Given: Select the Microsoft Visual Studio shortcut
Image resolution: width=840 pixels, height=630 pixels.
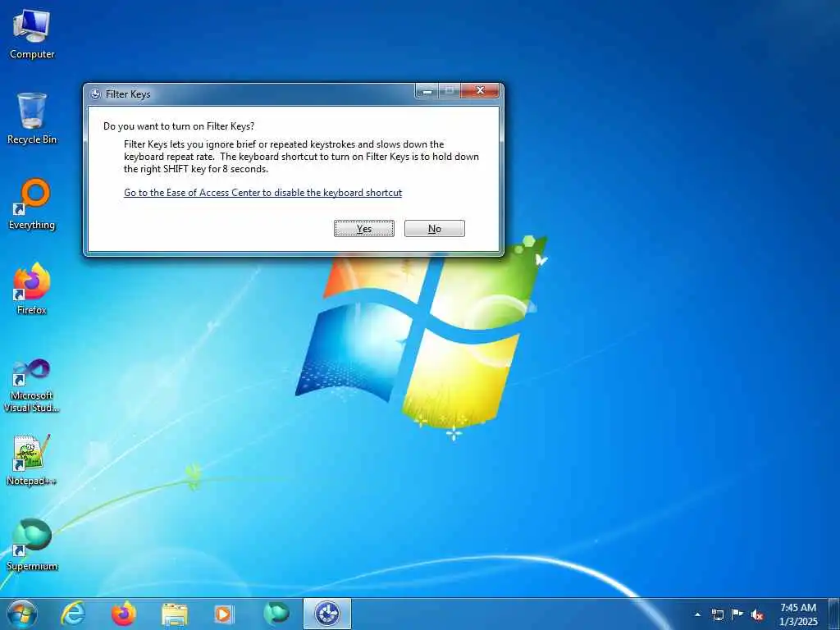Looking at the screenshot, I should pos(32,386).
